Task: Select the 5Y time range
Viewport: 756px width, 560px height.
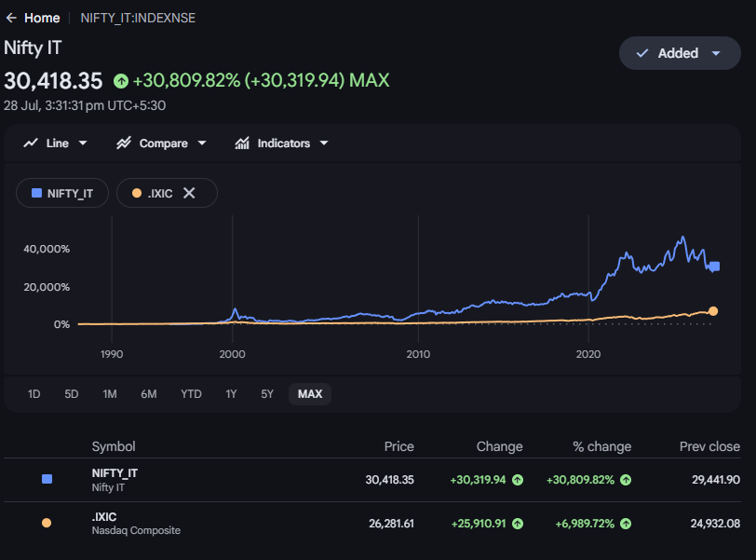Action: pos(267,394)
